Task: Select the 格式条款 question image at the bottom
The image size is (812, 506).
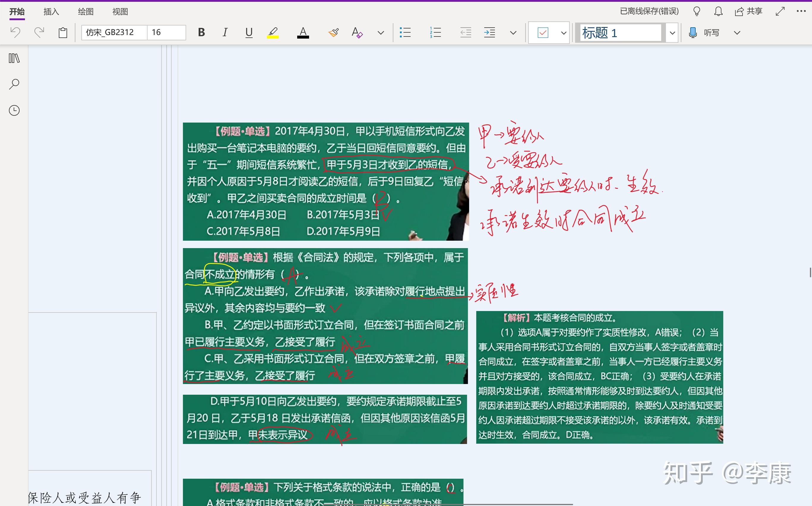Action: 323,492
